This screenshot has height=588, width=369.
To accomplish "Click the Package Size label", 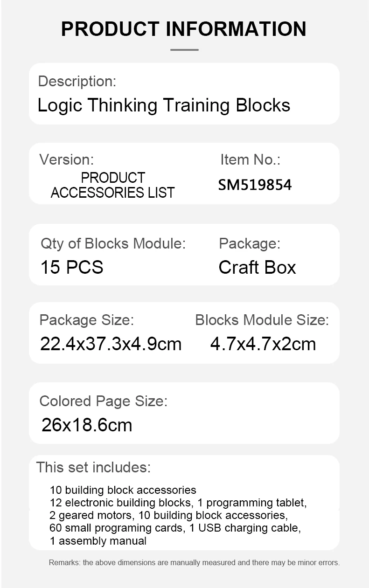I will pyautogui.click(x=87, y=320).
